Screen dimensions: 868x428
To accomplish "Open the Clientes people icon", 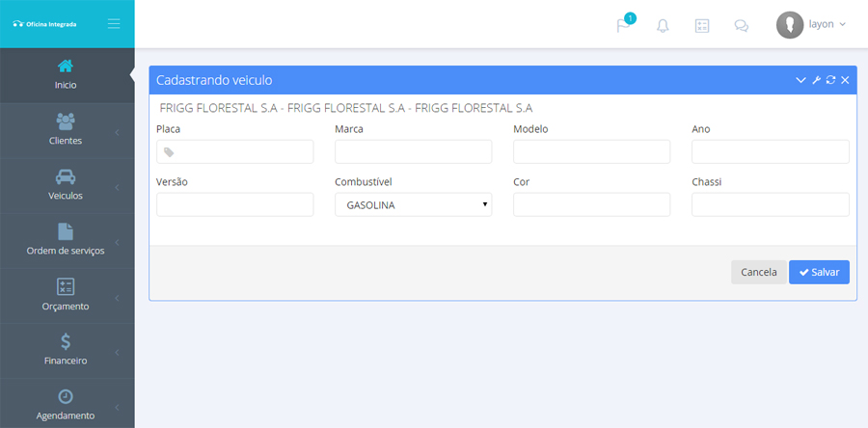I will pos(66,121).
